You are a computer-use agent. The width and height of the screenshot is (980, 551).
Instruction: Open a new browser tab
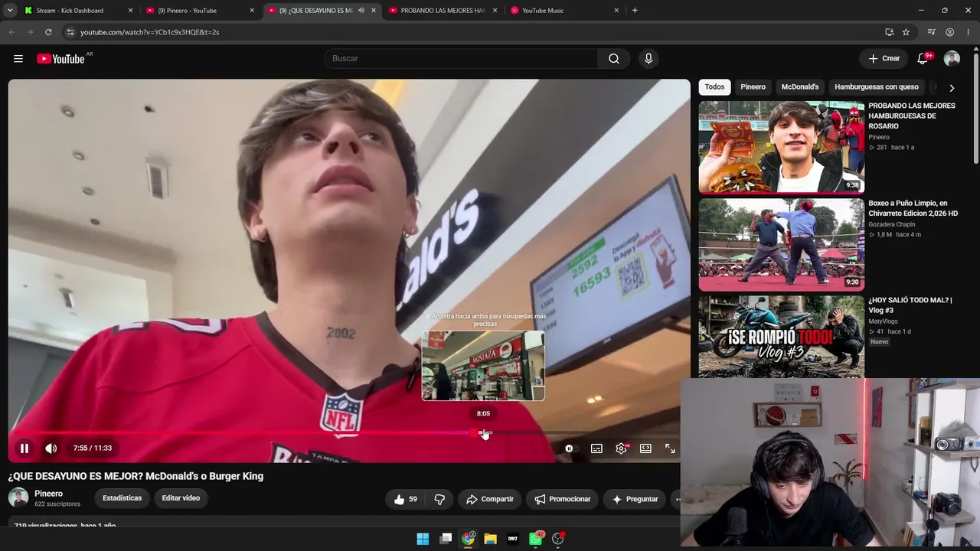click(635, 11)
